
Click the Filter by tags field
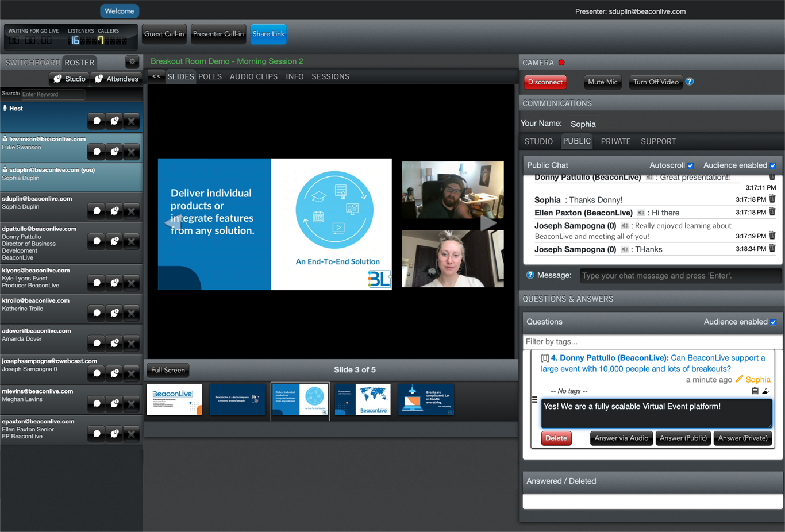point(653,341)
